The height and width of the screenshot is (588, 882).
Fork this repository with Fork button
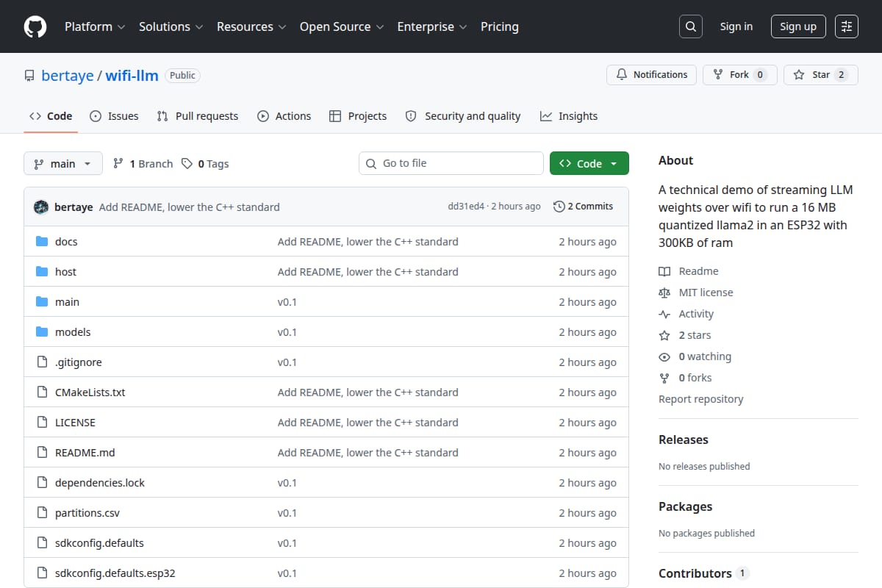pyautogui.click(x=740, y=75)
